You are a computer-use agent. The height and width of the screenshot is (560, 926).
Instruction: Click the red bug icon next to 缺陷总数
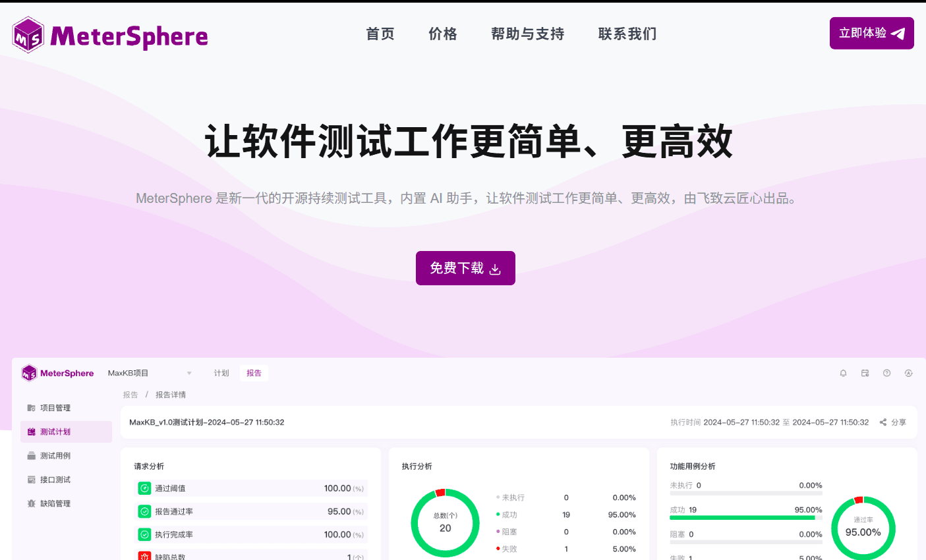(144, 557)
